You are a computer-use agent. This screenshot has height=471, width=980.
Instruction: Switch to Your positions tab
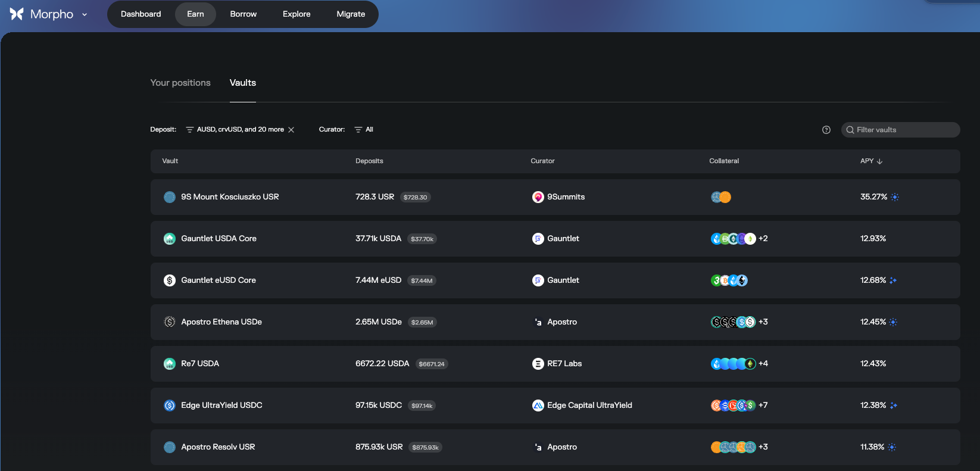[x=180, y=83]
